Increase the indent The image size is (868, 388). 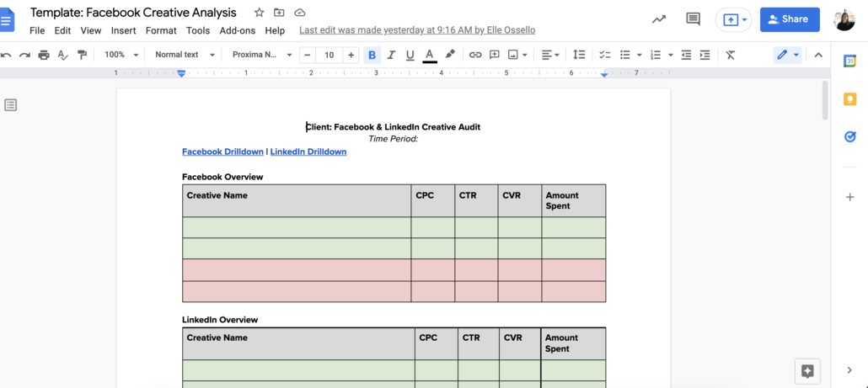705,55
